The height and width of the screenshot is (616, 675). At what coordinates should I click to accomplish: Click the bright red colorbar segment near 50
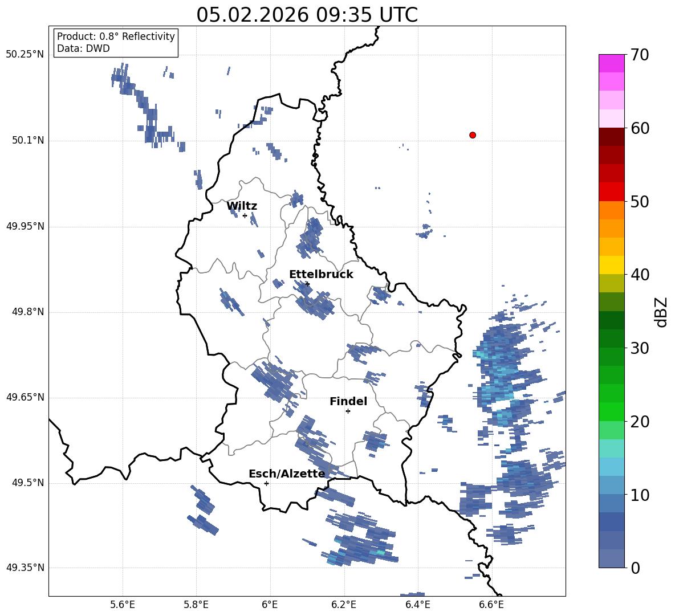(611, 192)
